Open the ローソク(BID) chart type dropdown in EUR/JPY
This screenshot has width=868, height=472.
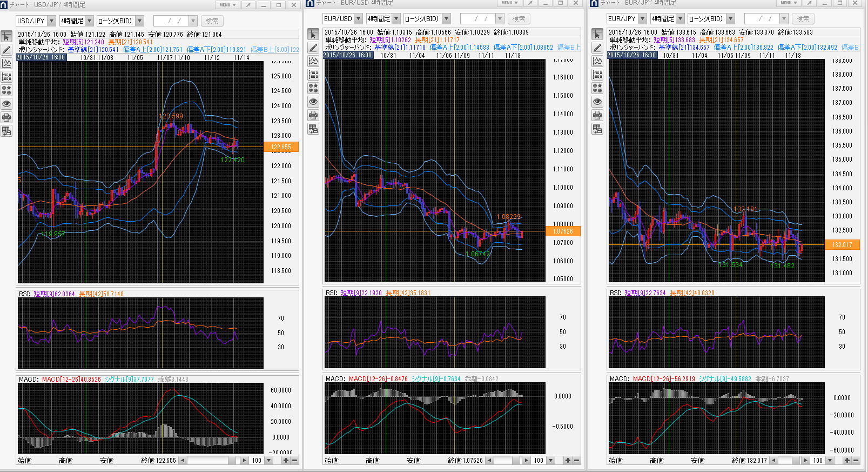pos(730,19)
